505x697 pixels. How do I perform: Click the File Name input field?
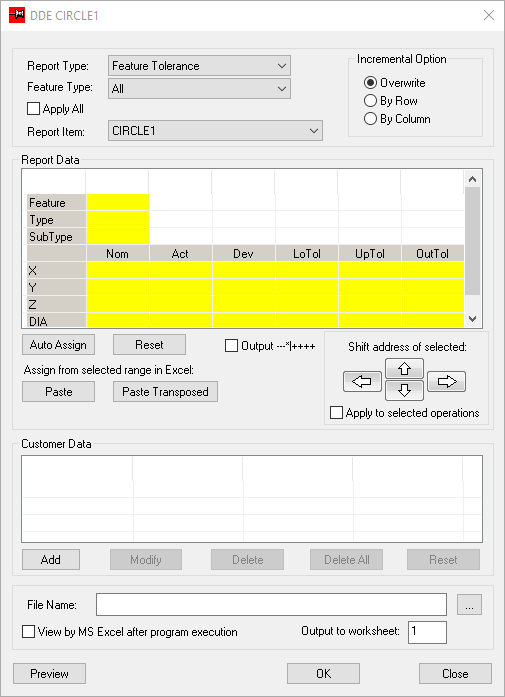(271, 605)
